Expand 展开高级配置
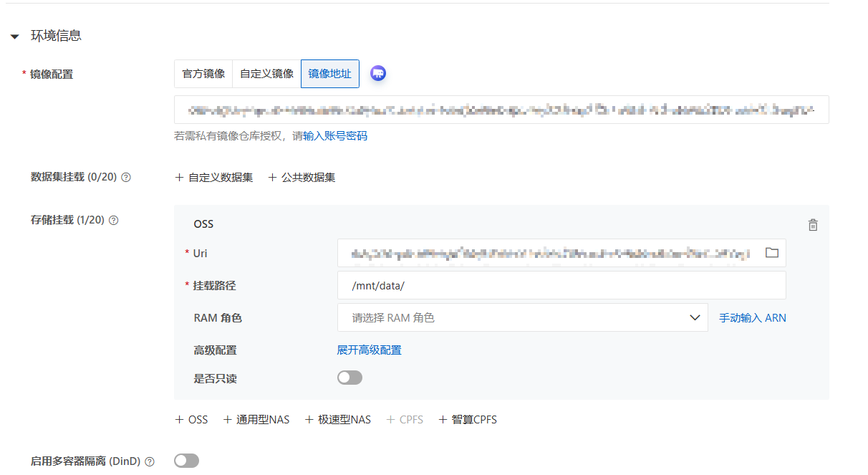This screenshot has height=475, width=868. point(370,350)
